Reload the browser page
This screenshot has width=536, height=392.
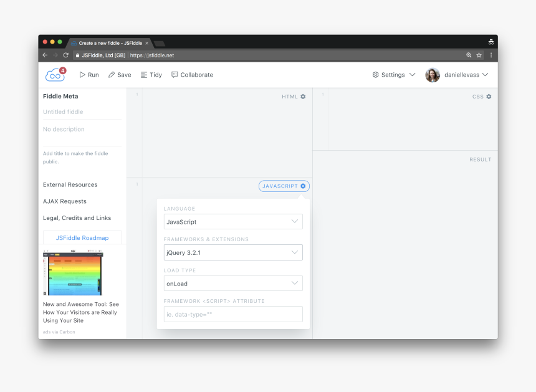click(66, 55)
